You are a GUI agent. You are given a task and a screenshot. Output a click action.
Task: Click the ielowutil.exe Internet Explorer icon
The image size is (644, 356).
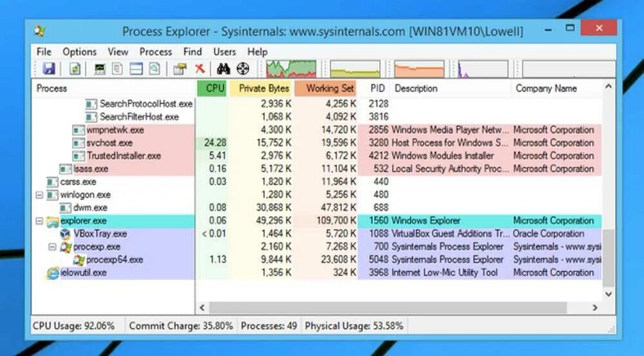53,273
